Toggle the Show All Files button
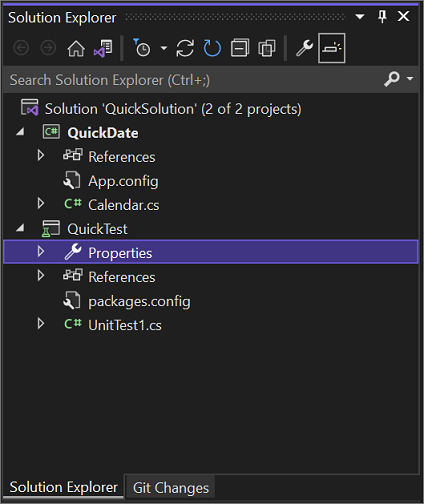 pyautogui.click(x=267, y=48)
